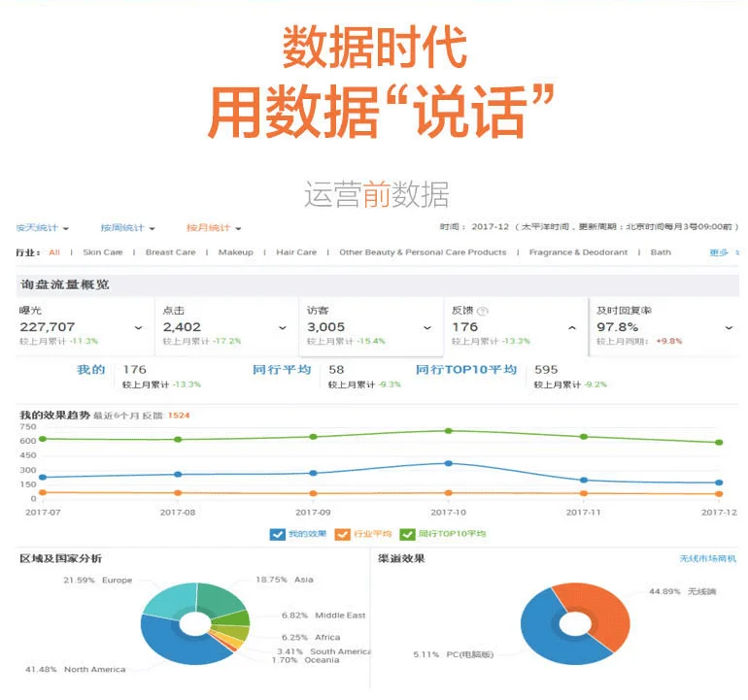Toggle the 行业平均 legend checkbox
This screenshot has height=700, width=748.
pyautogui.click(x=341, y=534)
